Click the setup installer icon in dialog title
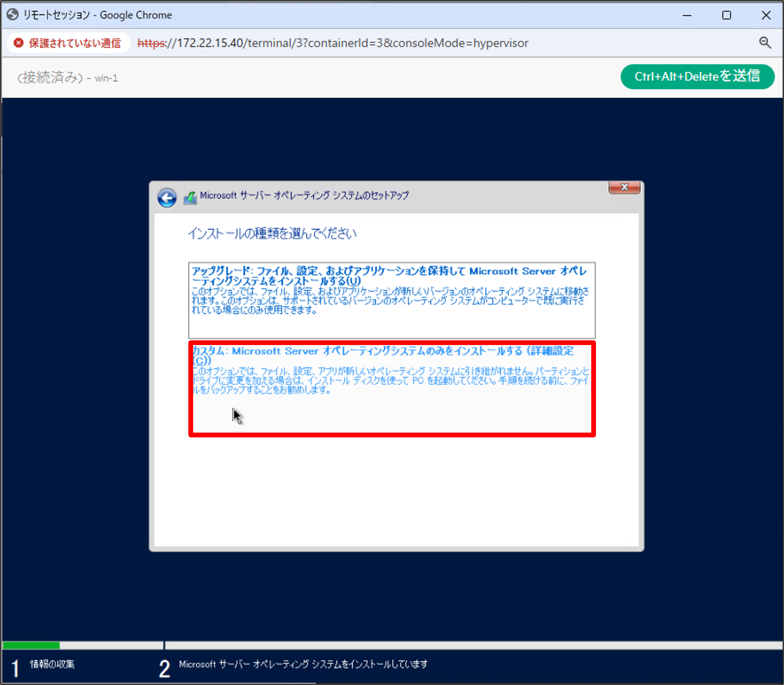This screenshot has width=784, height=685. tap(190, 197)
